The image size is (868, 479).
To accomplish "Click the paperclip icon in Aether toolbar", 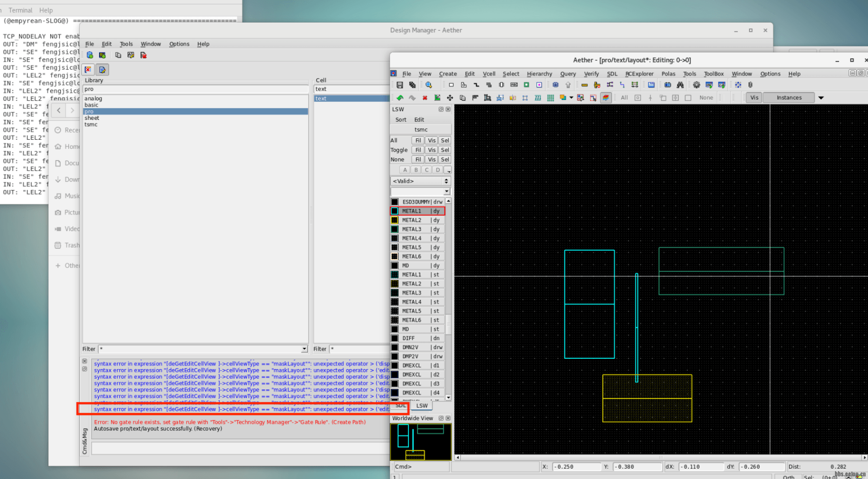I will pos(750,85).
